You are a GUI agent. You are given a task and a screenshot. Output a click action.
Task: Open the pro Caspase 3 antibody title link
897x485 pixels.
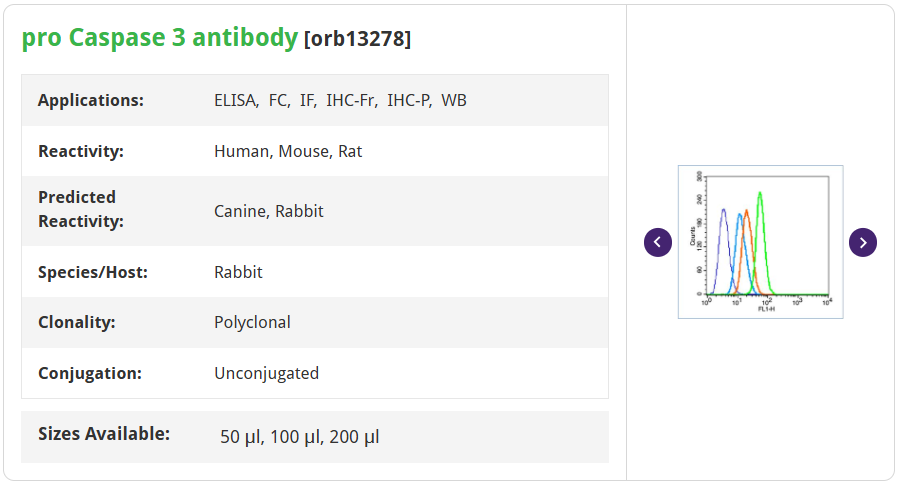tap(160, 38)
